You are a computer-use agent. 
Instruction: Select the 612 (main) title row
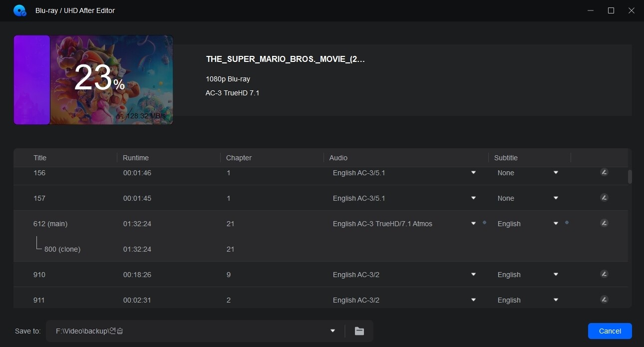click(321, 224)
